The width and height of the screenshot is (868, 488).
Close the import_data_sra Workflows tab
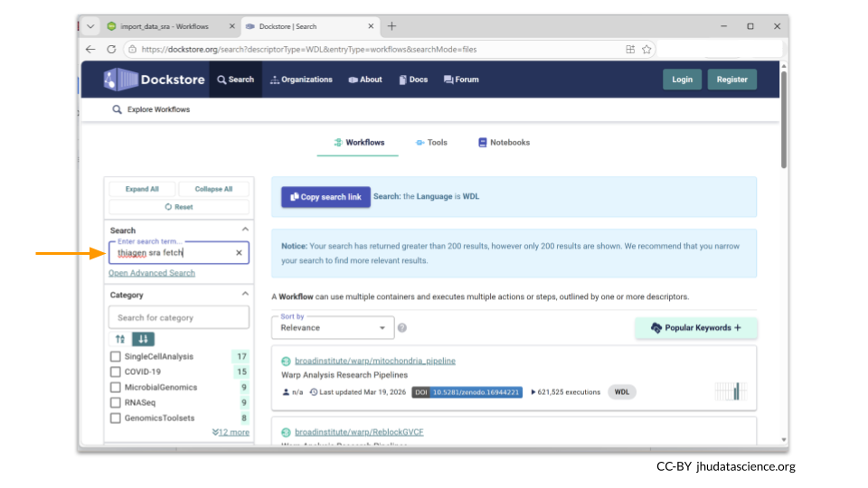point(232,26)
